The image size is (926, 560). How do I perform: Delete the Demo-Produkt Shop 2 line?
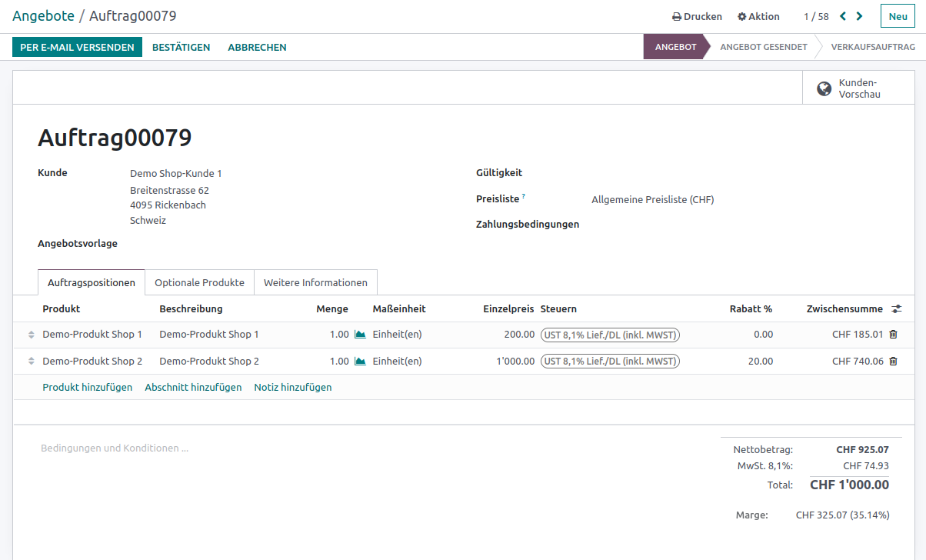tap(893, 362)
